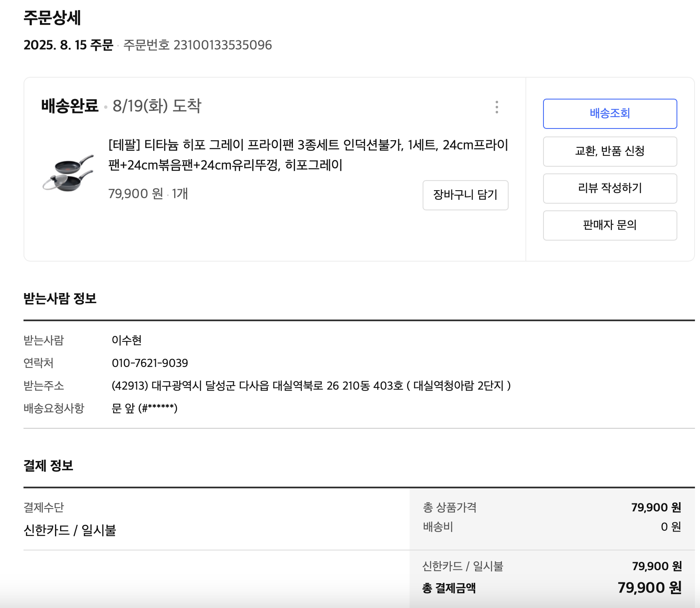Click the 총 결제금액 total 79,900 원
This screenshot has width=700, height=608.
(x=650, y=587)
